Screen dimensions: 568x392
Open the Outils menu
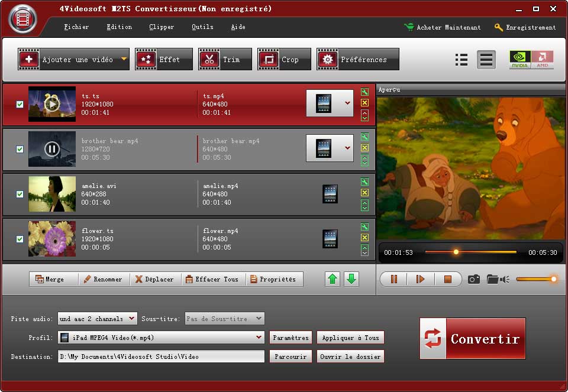202,27
